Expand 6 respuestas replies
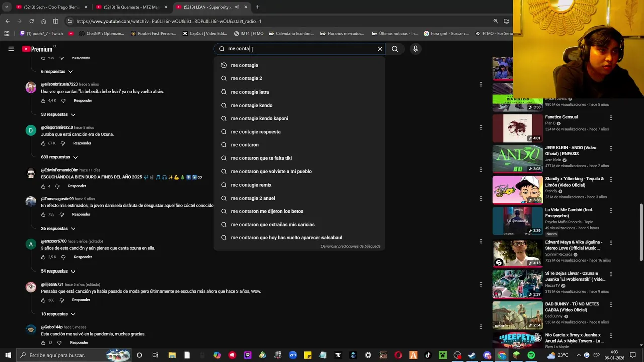This screenshot has height=362, width=644. [57, 72]
